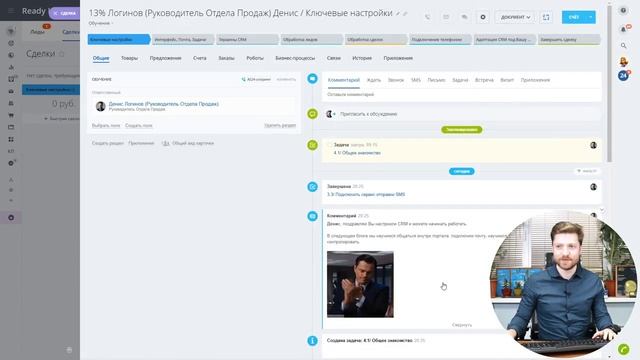Screen dimensions: 640x360
Task: Select the Интерфейс, Почта, Задачи stage
Action: point(183,40)
